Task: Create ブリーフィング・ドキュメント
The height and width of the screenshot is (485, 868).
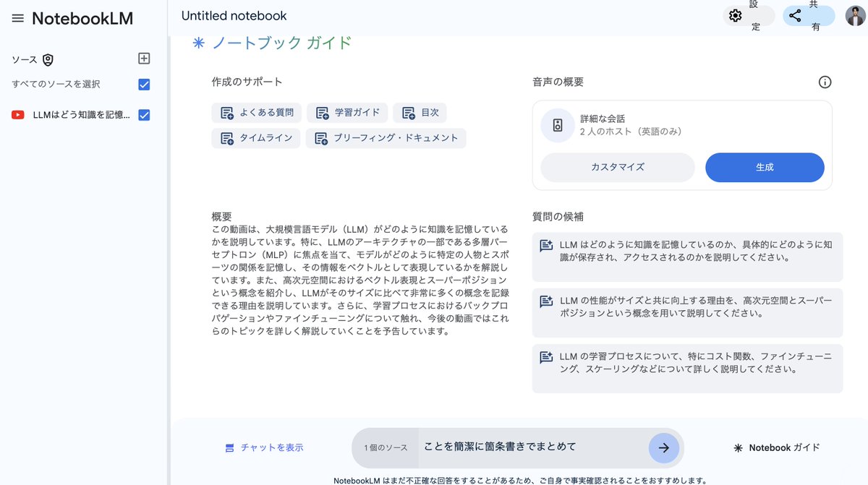Action: coord(386,138)
